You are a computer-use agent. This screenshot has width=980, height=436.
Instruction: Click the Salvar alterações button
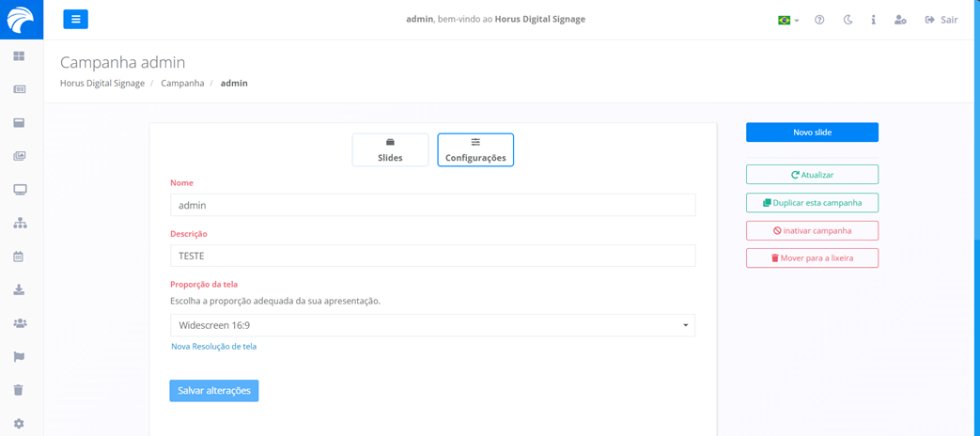214,391
